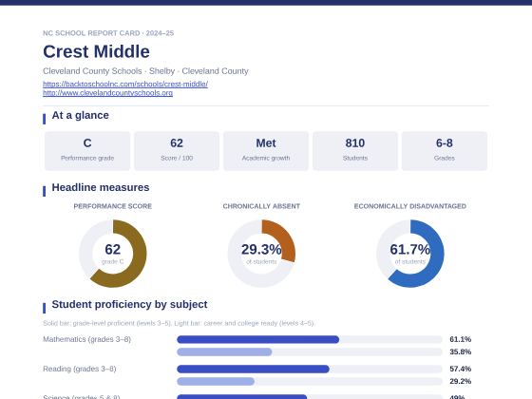The height and width of the screenshot is (399, 532).
Task: Open the clevelandcountyschools.org link
Action: (107, 93)
